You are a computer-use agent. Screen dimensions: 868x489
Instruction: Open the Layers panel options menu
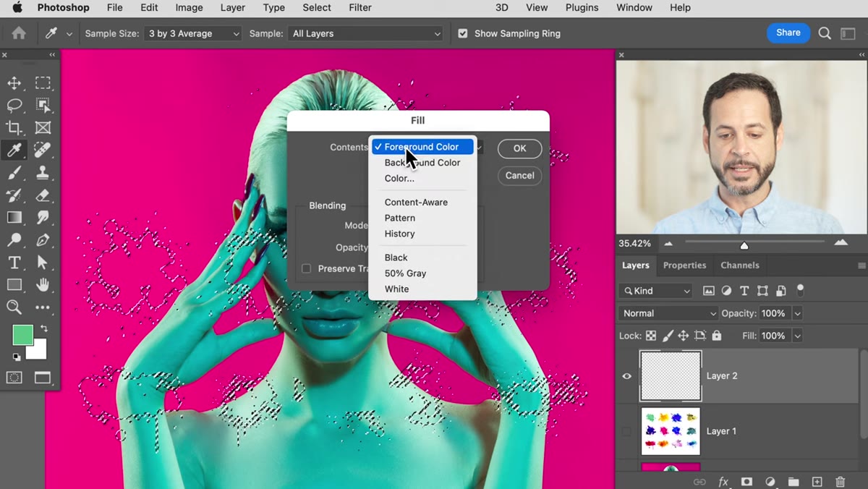861,265
